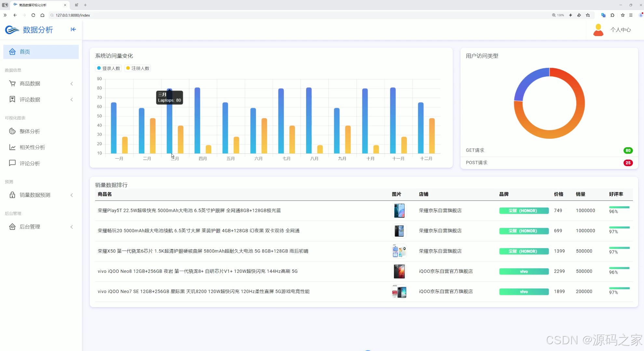
Task: Click the 首页 home icon
Action: click(12, 52)
